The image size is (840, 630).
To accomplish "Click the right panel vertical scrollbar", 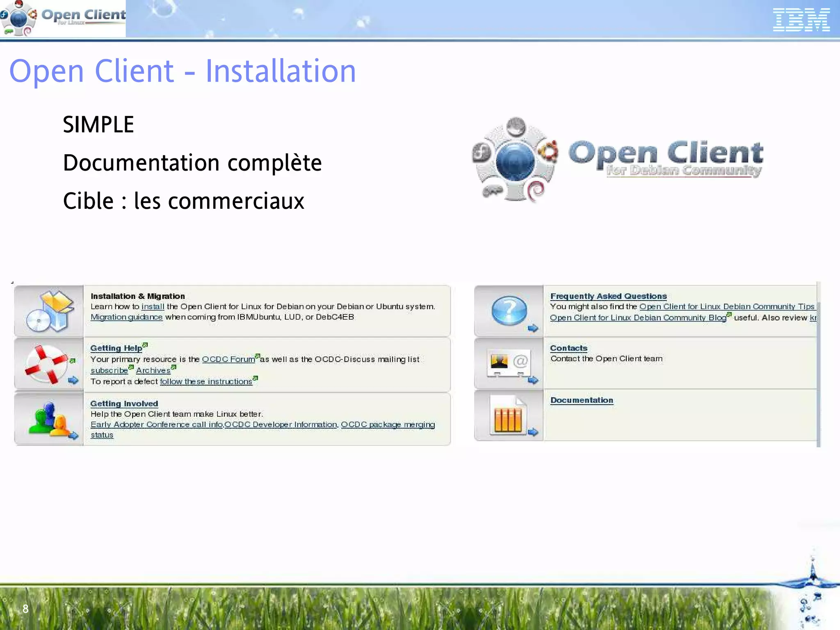I will pos(818,364).
